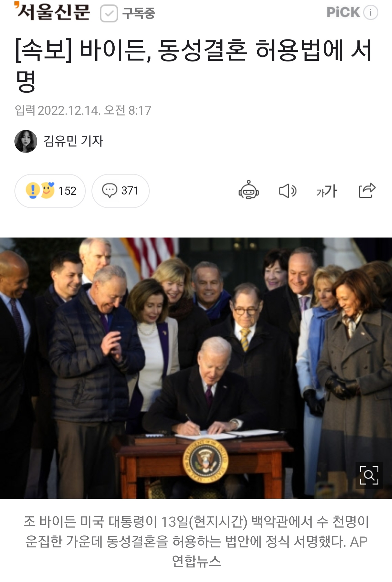Enlarge photo with the magnifier icon
The height and width of the screenshot is (582, 392).
click(x=369, y=475)
